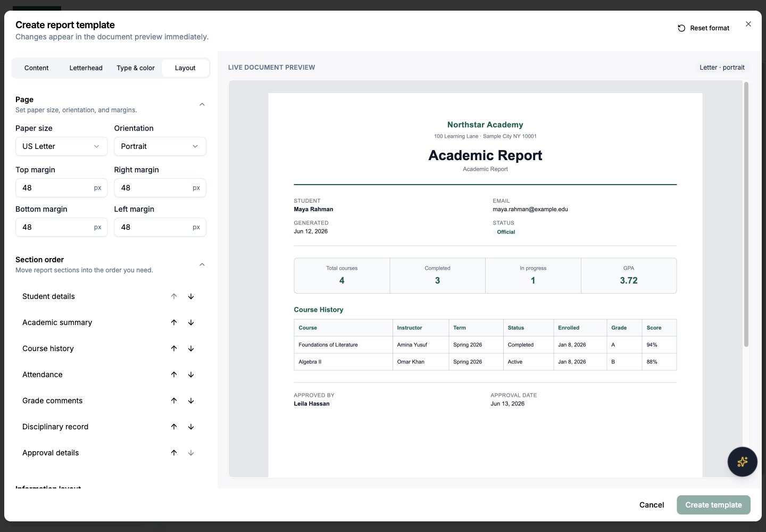Click the maya.rahman@example.edu email text
The image size is (766, 532).
click(530, 209)
